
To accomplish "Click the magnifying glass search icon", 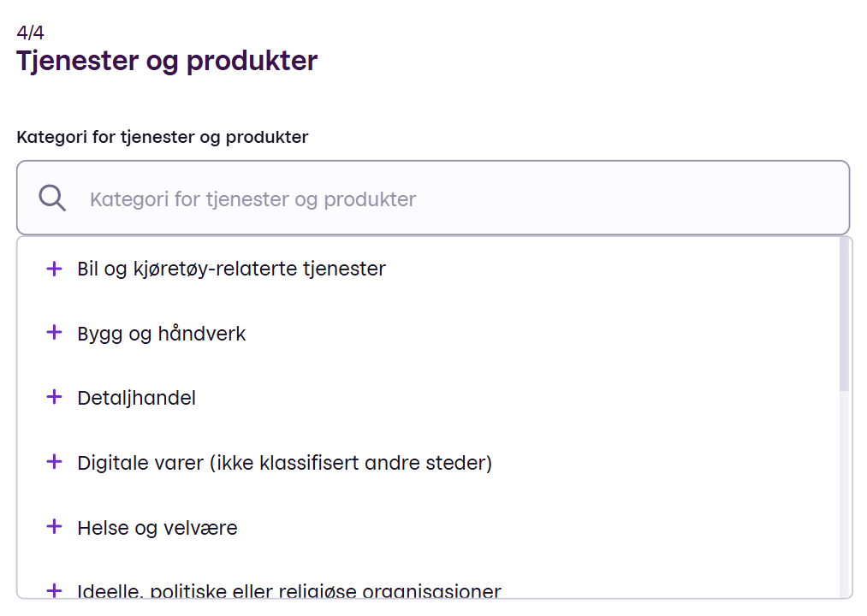I will [x=52, y=198].
